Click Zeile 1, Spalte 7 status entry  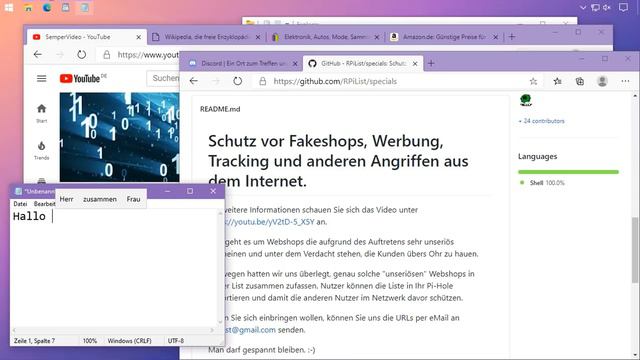(x=34, y=340)
